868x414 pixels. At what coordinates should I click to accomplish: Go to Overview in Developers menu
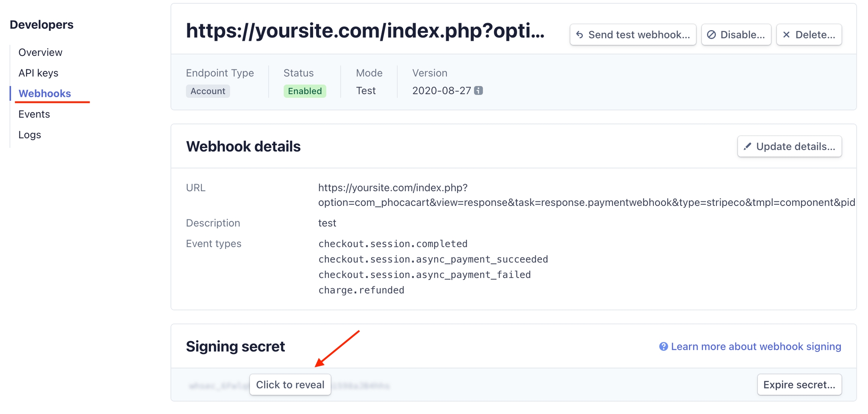40,52
